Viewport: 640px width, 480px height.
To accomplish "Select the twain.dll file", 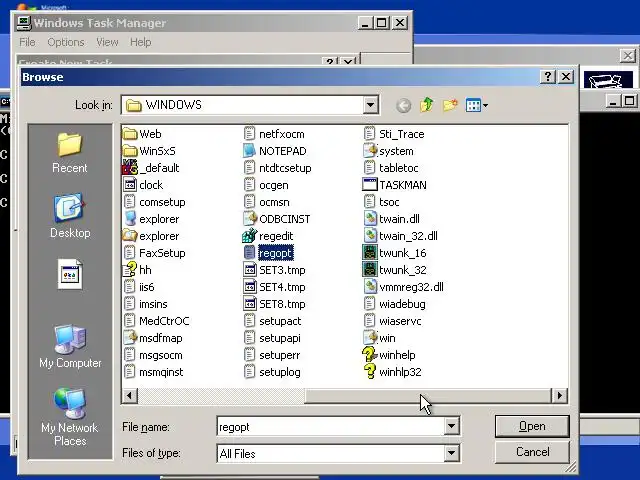I will click(x=391, y=219).
